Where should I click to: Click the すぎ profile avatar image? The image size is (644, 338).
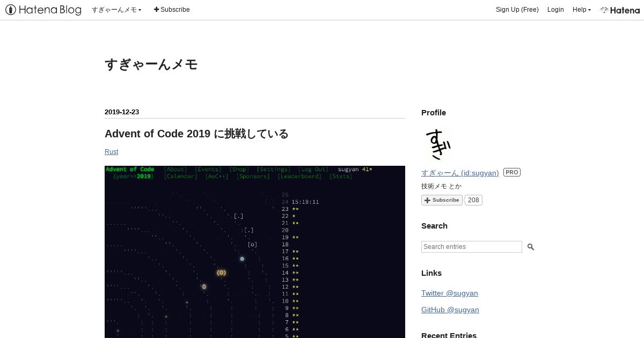tap(437, 144)
